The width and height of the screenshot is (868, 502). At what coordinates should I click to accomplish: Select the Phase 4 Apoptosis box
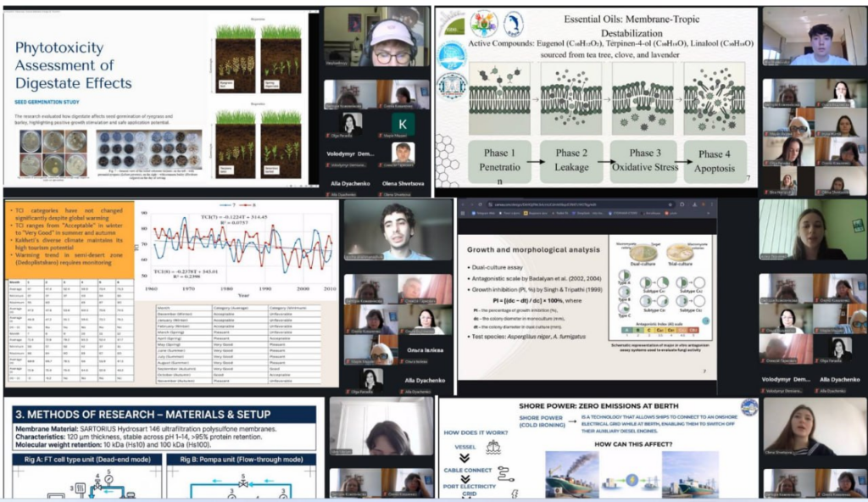pyautogui.click(x=715, y=161)
